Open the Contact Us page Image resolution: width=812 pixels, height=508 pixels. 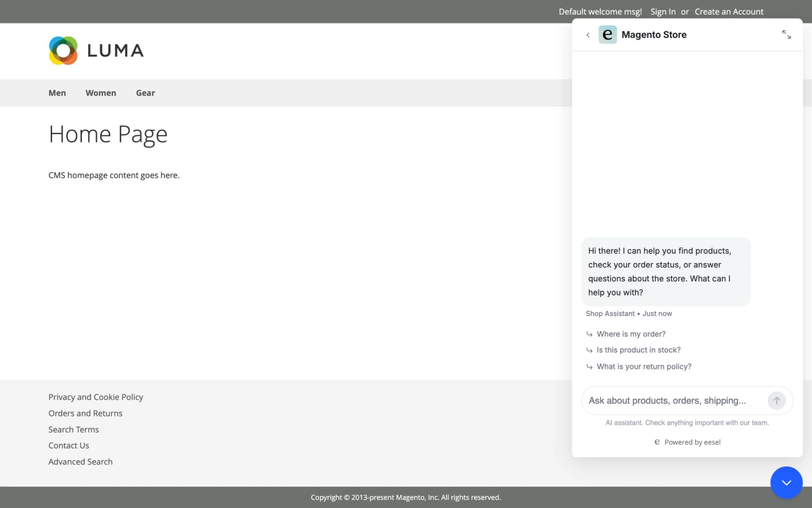[69, 446]
